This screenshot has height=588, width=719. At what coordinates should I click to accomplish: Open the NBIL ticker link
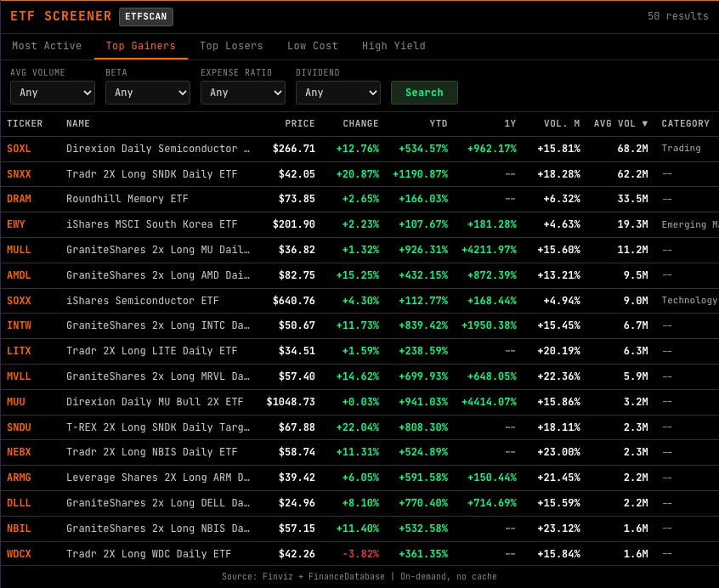tap(19, 528)
